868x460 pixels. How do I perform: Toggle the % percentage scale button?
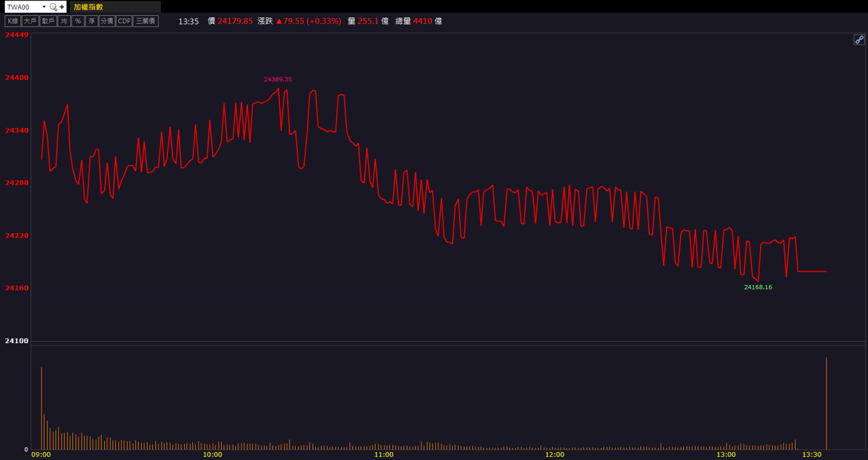coord(77,21)
